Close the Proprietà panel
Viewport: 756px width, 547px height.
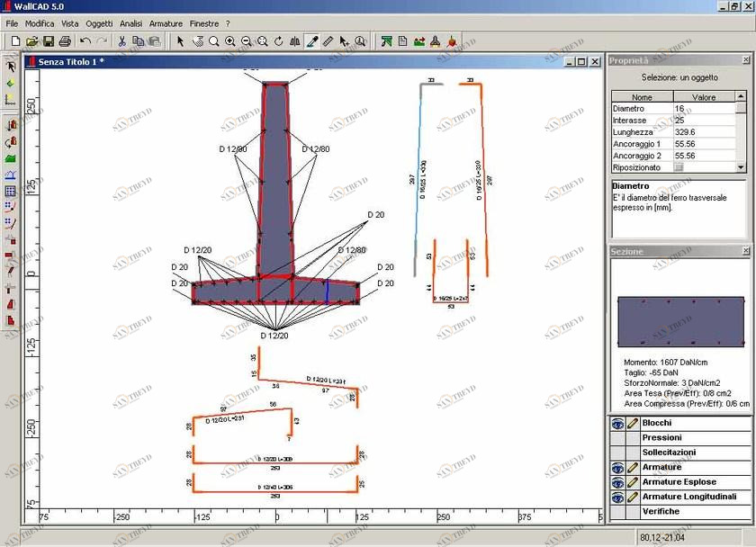click(745, 61)
